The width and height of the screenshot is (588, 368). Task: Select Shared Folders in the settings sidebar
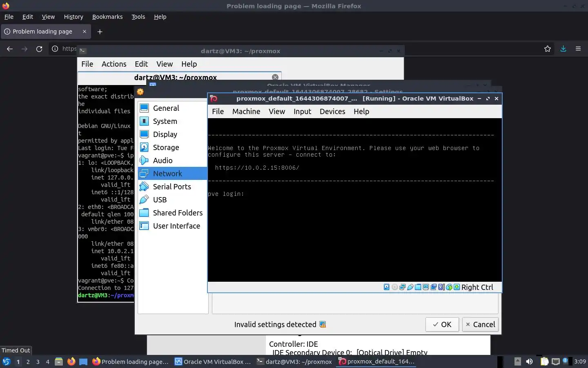(x=173, y=213)
